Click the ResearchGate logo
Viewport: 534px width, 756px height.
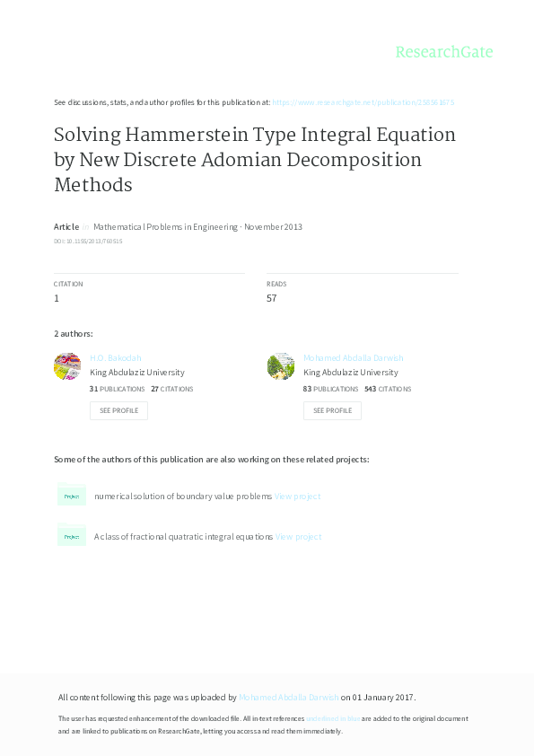pos(446,52)
